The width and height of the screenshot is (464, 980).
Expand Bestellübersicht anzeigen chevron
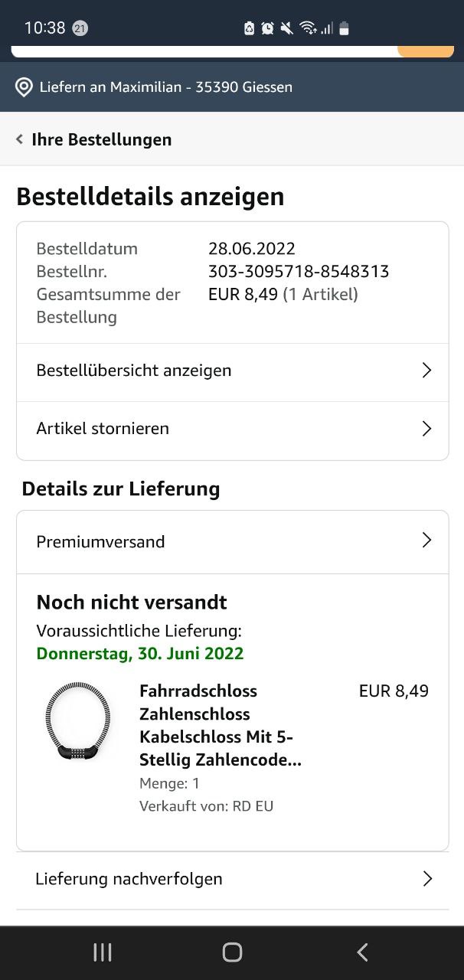click(426, 371)
